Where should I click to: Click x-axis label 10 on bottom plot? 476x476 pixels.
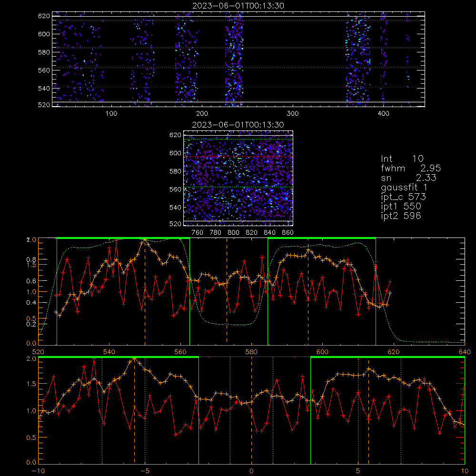[465, 471]
